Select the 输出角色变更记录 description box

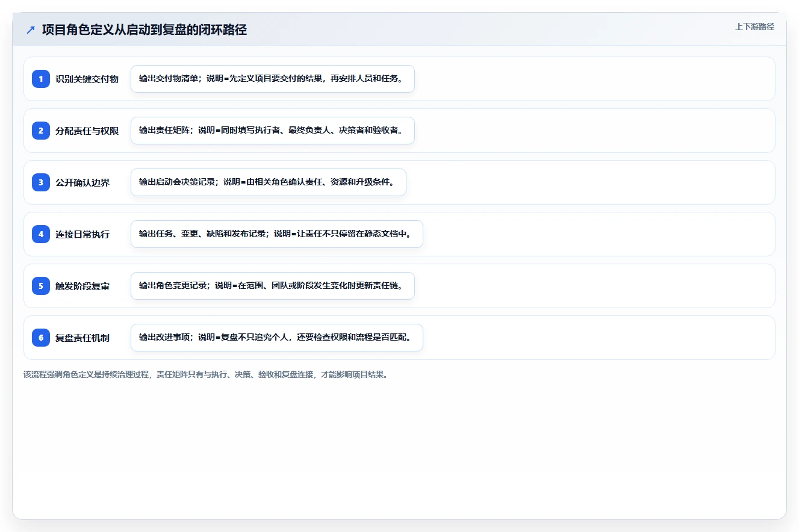pyautogui.click(x=273, y=286)
